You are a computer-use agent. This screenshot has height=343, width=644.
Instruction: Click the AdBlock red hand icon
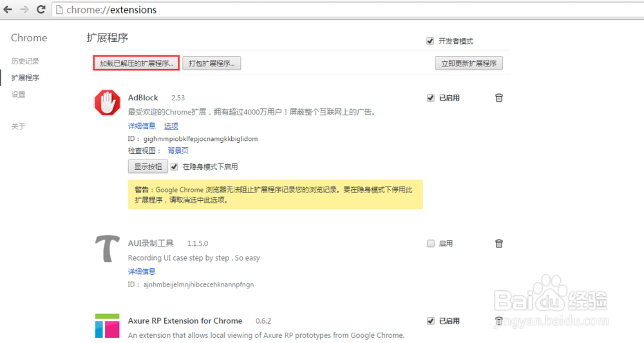107,102
